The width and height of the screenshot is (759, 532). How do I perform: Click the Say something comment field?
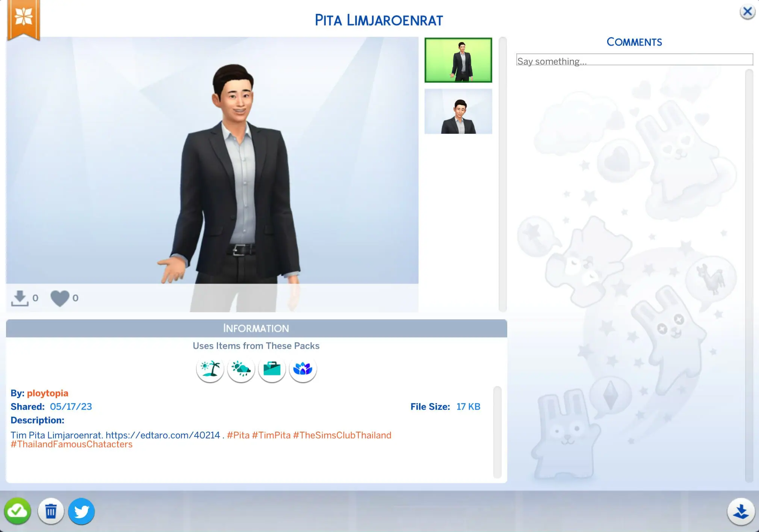[x=634, y=60]
